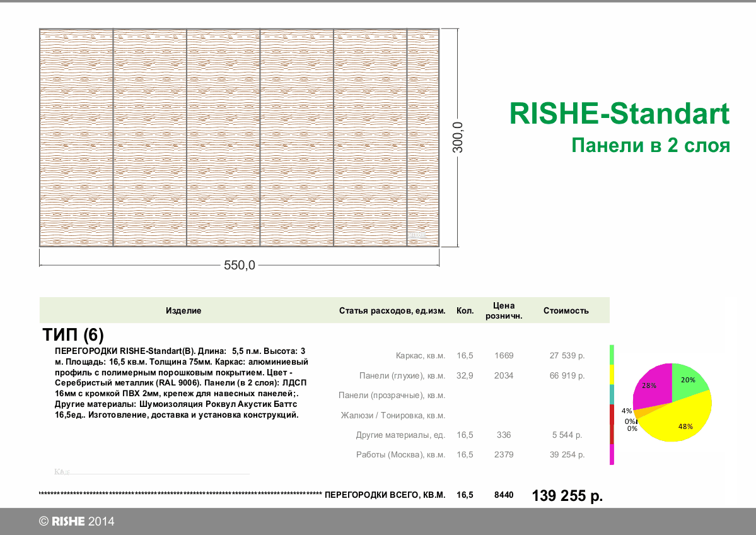
Task: Click the 'Кол.' column header
Action: click(x=465, y=310)
